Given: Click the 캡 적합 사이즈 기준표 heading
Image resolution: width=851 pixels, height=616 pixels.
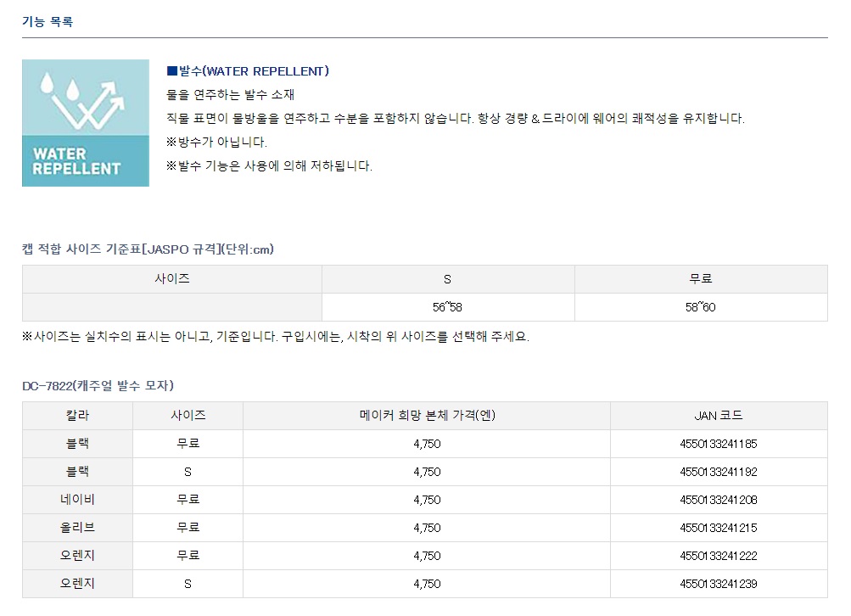Looking at the screenshot, I should 148,249.
